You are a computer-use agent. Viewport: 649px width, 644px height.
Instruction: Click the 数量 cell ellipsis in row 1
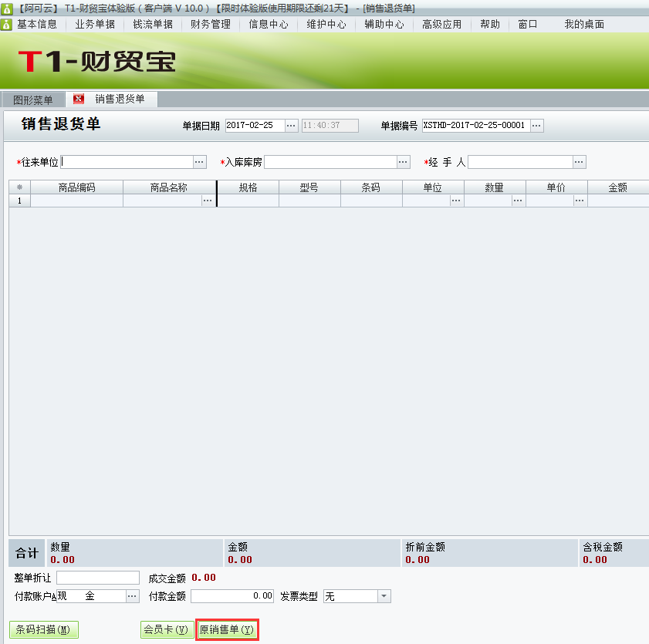[x=518, y=201]
